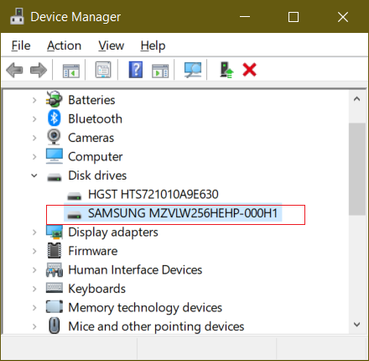Select the Keyboards label
The width and height of the screenshot is (369, 361).
97,288
